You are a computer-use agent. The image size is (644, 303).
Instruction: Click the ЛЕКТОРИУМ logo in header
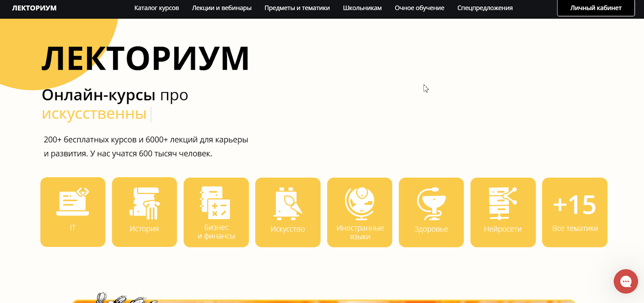coord(34,8)
